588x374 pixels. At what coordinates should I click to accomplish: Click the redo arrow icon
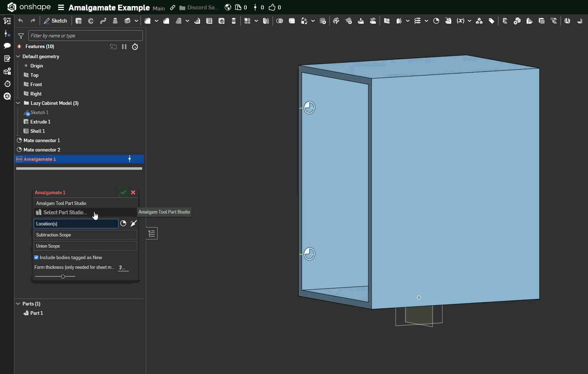click(x=33, y=21)
